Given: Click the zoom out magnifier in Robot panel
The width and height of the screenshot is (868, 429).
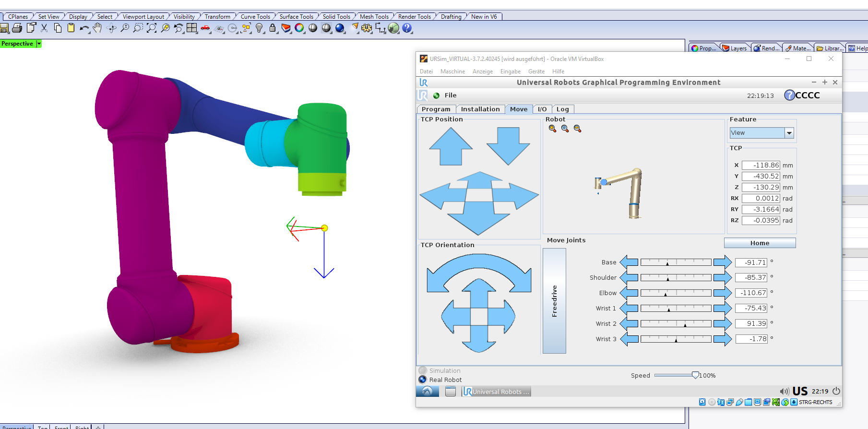Looking at the screenshot, I should pyautogui.click(x=578, y=129).
